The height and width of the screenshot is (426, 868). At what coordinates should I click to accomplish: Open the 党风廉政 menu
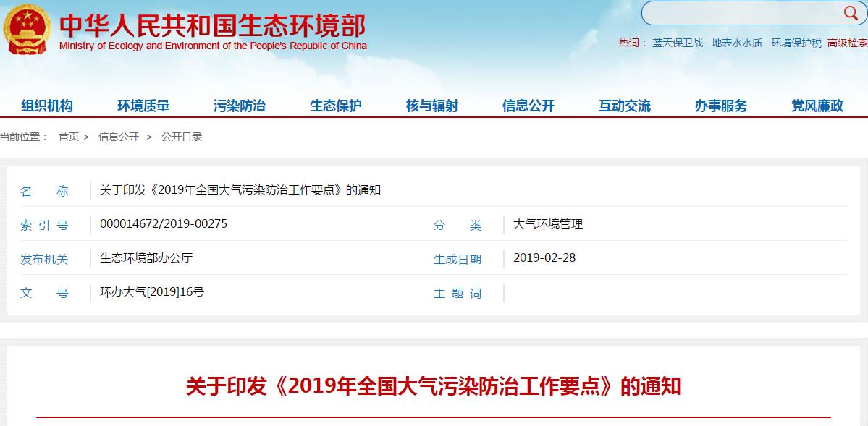817,106
